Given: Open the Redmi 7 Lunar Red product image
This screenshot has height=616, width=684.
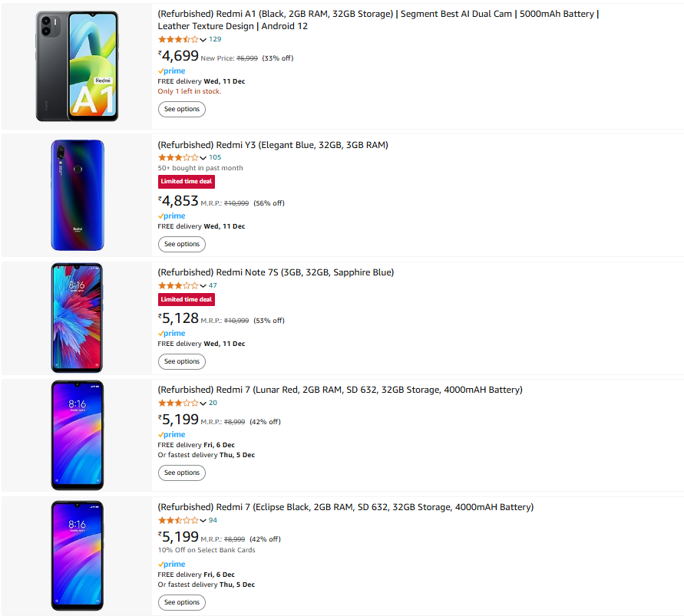Looking at the screenshot, I should pos(78,435).
